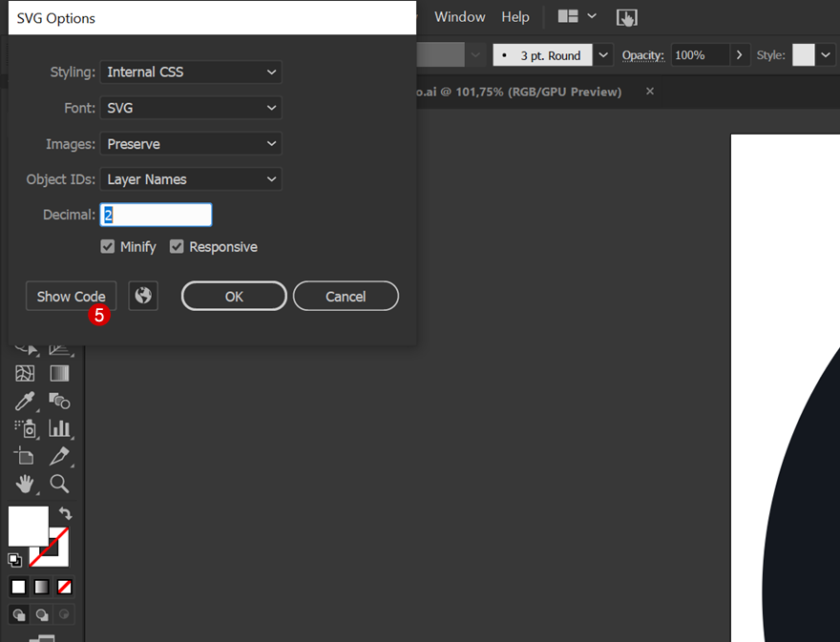Screen dimensions: 840x642
Task: Confirm SVG options with OK
Action: click(x=234, y=296)
